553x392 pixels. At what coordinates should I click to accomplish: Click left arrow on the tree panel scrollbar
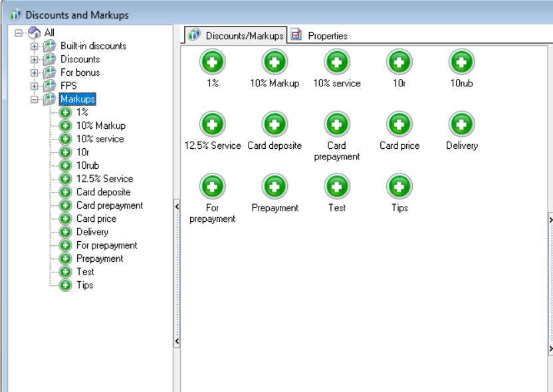[177, 207]
